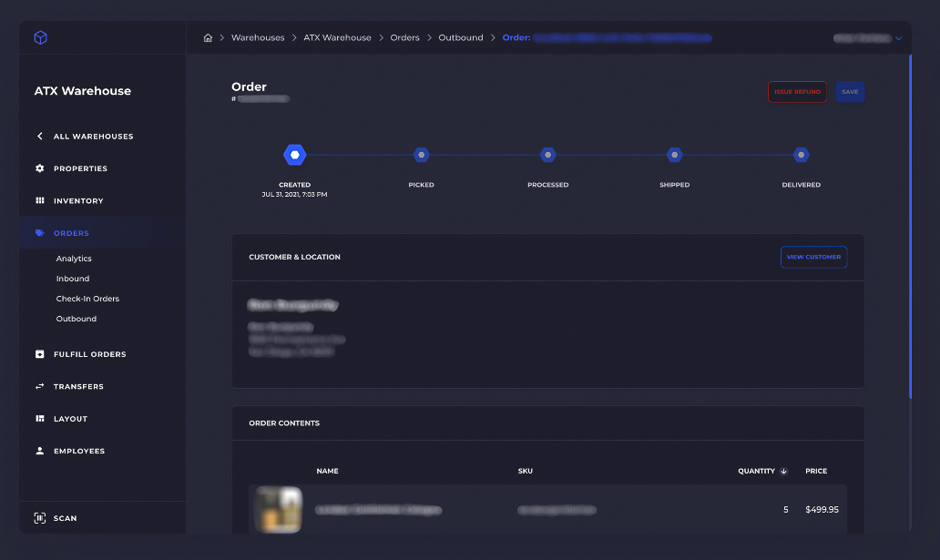
Task: Click Orders breadcrumb link
Action: [x=404, y=37]
